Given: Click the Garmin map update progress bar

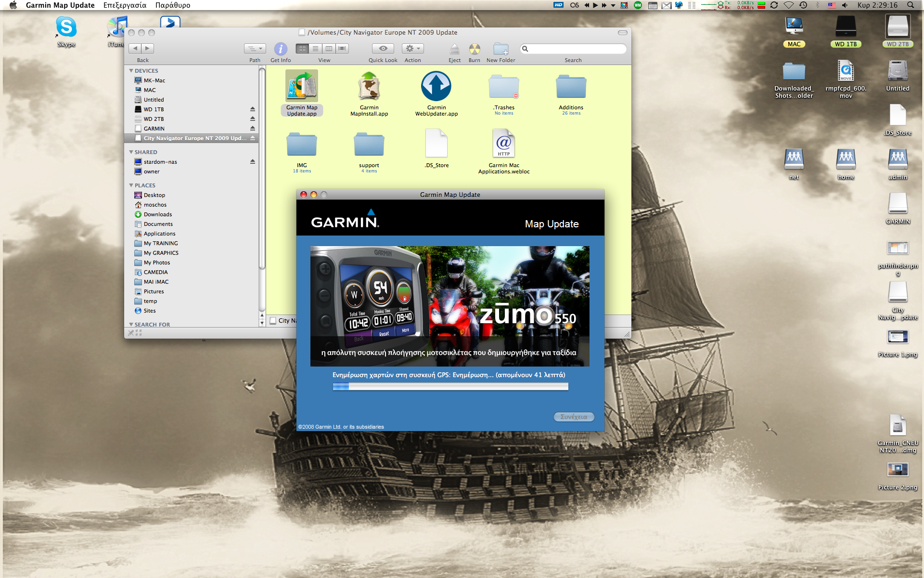Looking at the screenshot, I should tap(450, 386).
